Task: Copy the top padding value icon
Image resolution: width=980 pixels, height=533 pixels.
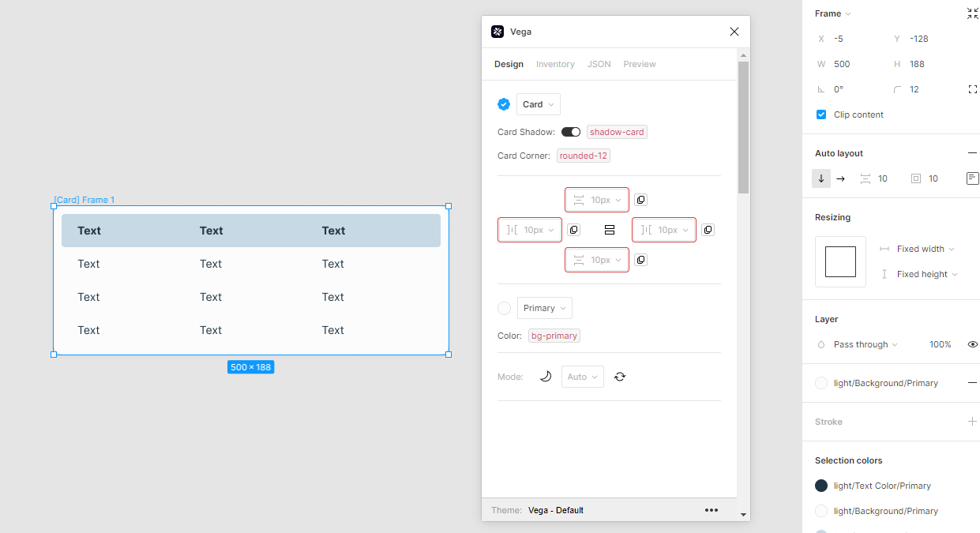Action: pyautogui.click(x=640, y=200)
